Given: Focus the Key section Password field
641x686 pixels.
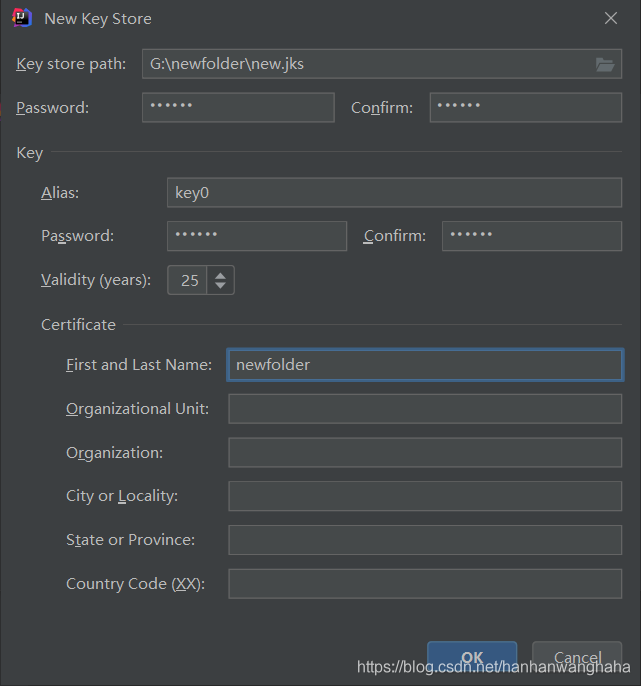Looking at the screenshot, I should coord(257,236).
